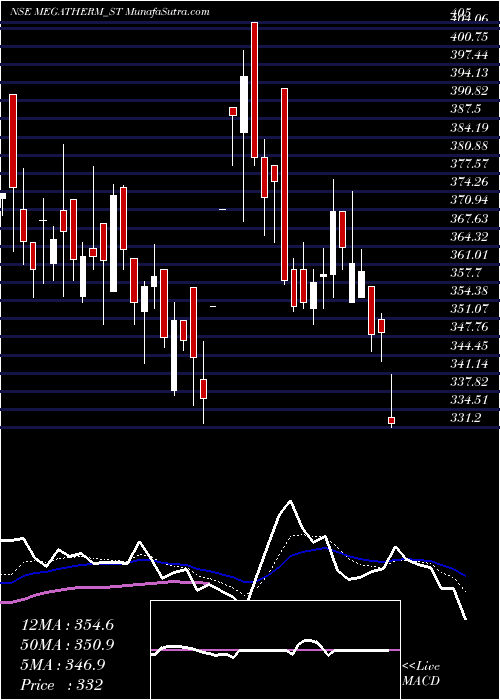Viewport: 500px width, 700px height.
Task: Click the 347.76 price axis label
Action: pyautogui.click(x=469, y=327)
